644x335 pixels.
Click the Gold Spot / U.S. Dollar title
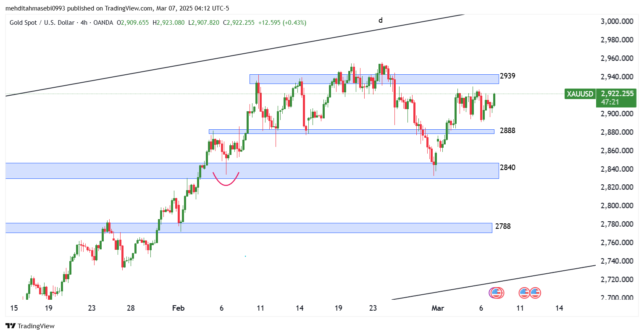click(42, 23)
